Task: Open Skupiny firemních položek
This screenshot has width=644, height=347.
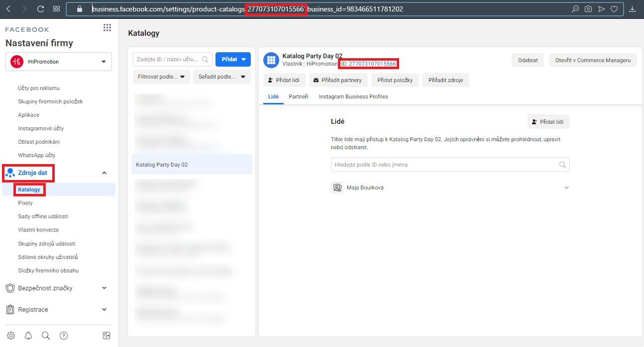Action: click(50, 101)
